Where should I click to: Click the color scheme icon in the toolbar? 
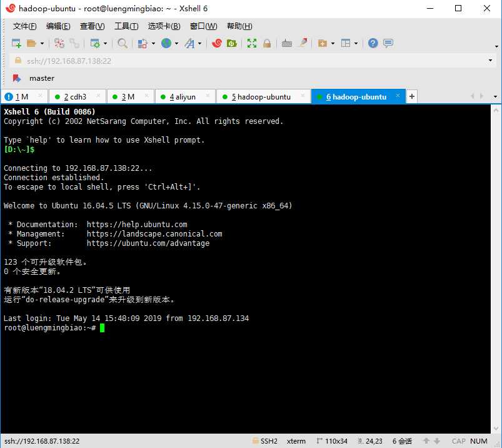(x=143, y=43)
